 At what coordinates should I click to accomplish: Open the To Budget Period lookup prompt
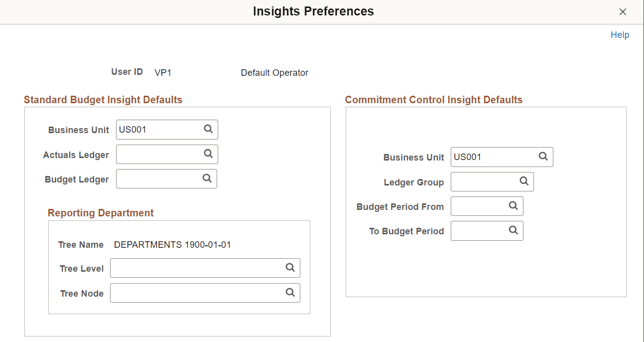tap(514, 230)
